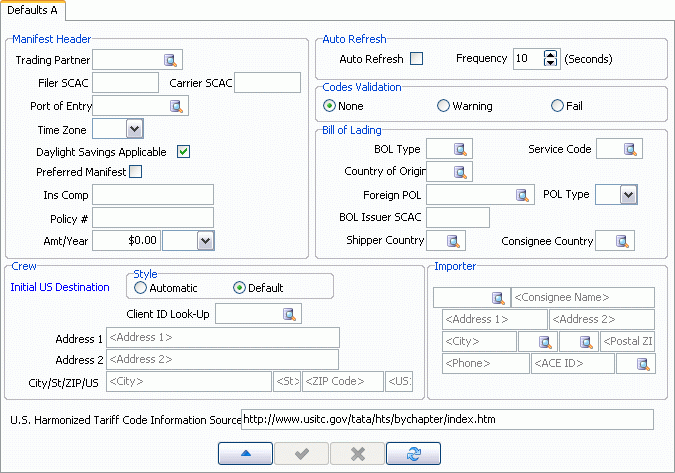Screen dimensions: 675x473
Task: Open Shipper Country lookup icon
Action: click(x=454, y=240)
